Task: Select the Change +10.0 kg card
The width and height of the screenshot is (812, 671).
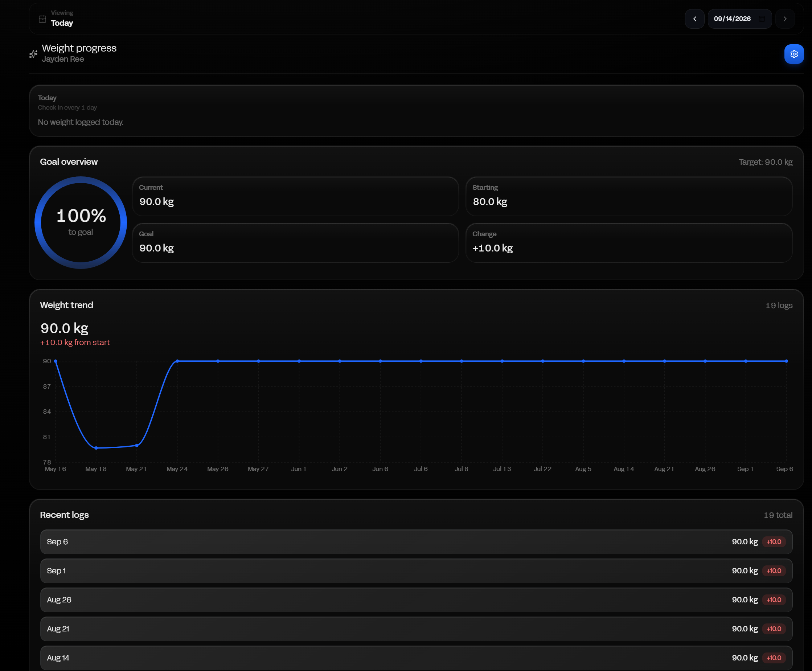Action: tap(629, 243)
